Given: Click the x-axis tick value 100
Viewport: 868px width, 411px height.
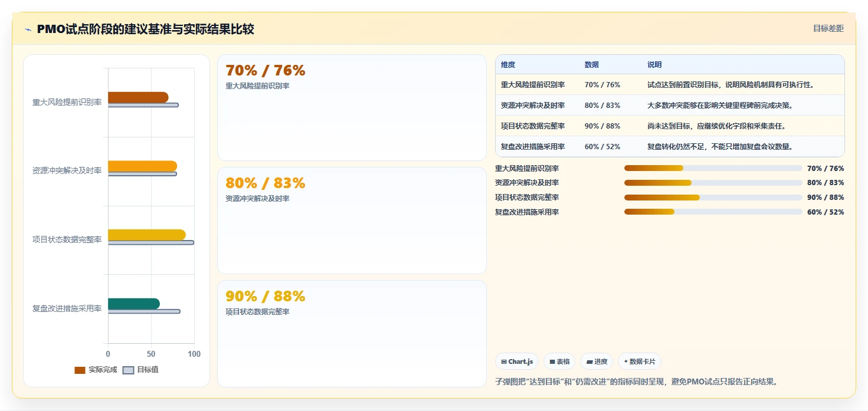Looking at the screenshot, I should point(194,354).
